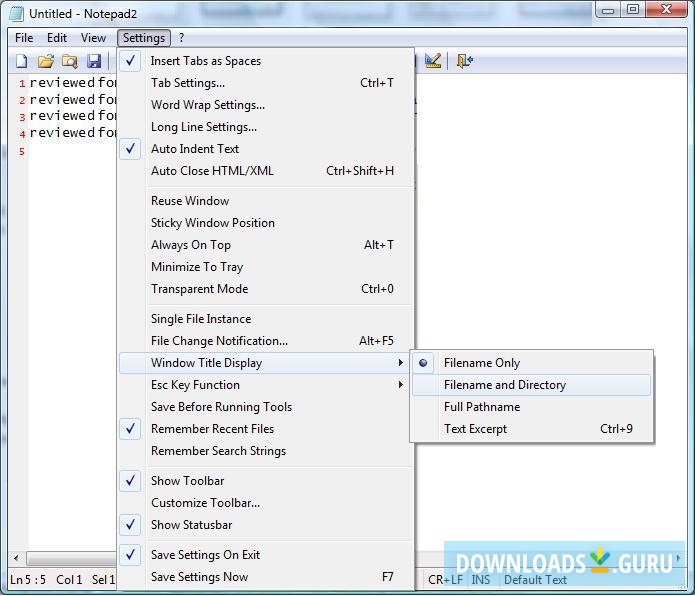Open File Change Notification... dialog

point(266,341)
